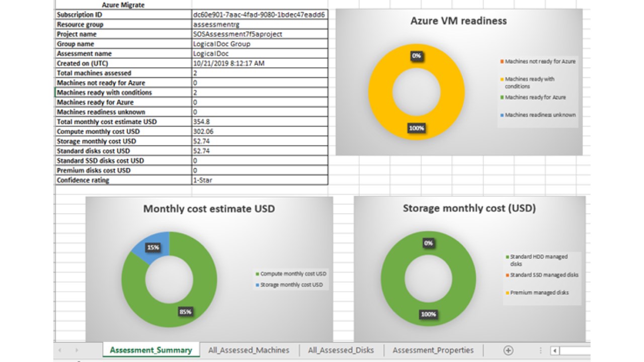Click the 'Compute monthly cost USD' legend entry
644x362 pixels.
[291, 274]
